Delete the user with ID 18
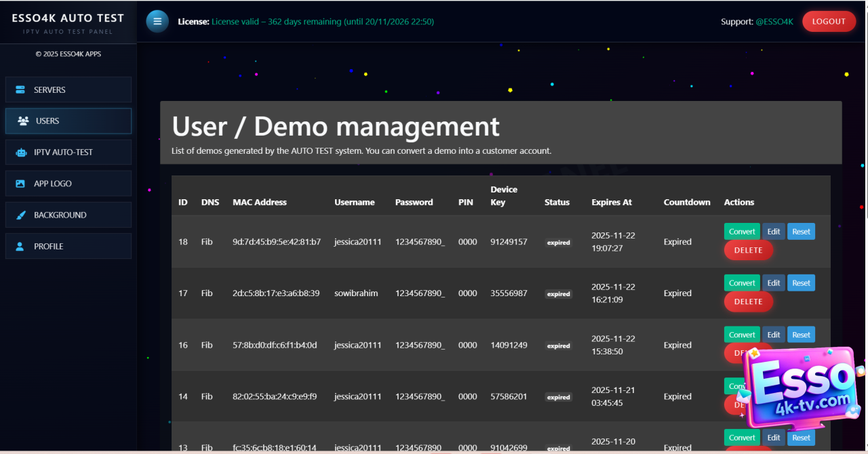The height and width of the screenshot is (454, 868). (748, 250)
